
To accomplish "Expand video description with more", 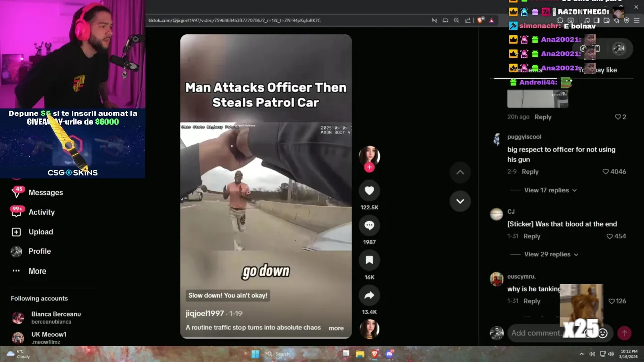I will point(336,328).
